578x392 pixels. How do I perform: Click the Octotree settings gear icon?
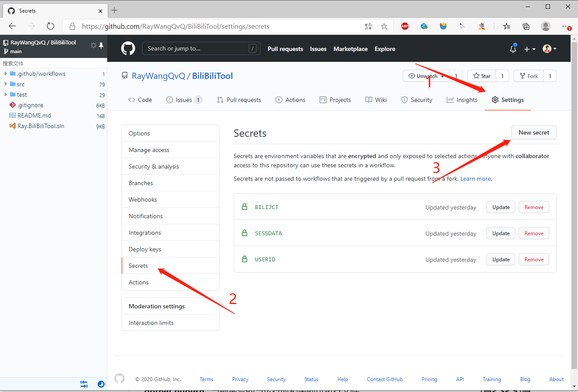pyautogui.click(x=93, y=45)
